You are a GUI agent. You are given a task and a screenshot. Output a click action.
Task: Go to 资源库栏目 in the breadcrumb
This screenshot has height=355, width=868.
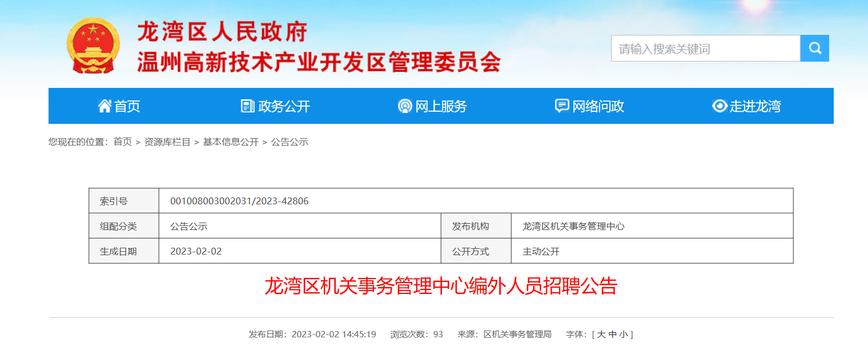pyautogui.click(x=167, y=142)
